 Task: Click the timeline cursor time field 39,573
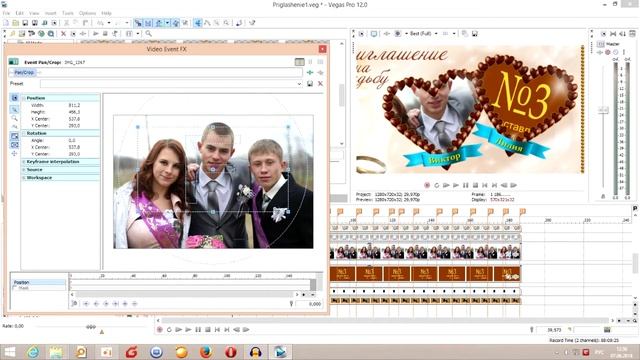point(554,330)
